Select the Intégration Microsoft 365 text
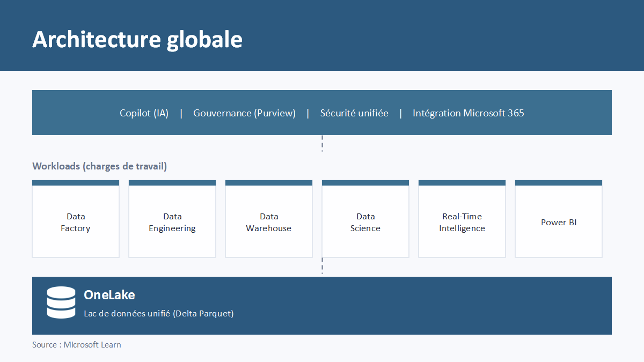The image size is (644, 362). [468, 113]
